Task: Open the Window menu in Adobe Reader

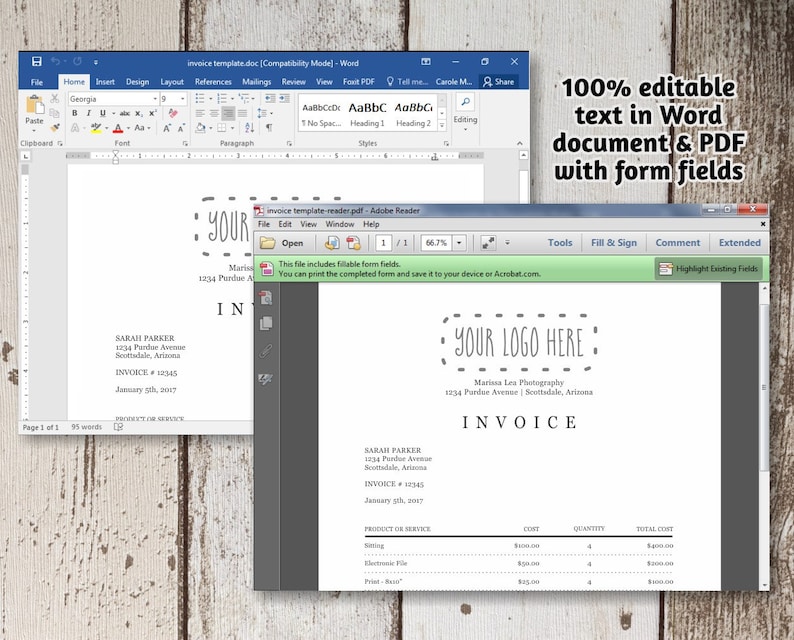Action: click(x=340, y=224)
